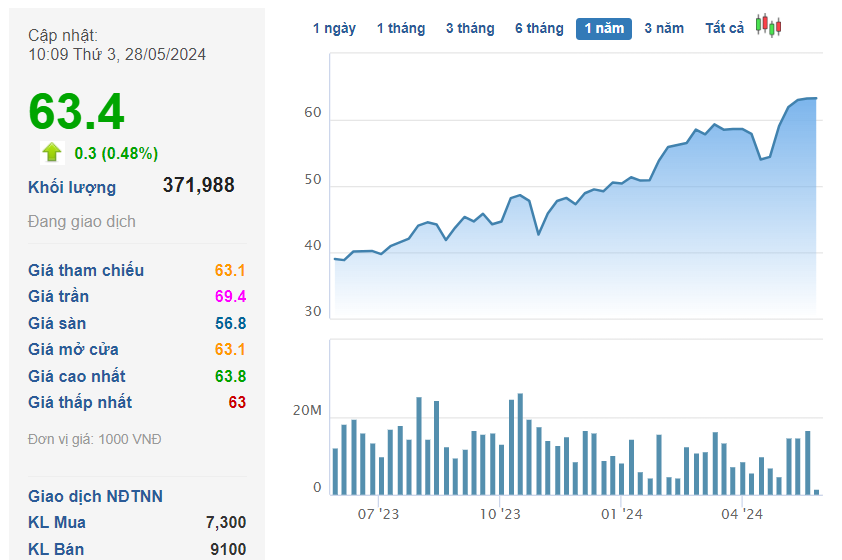
Task: Click the current price 63.4
Action: click(76, 112)
